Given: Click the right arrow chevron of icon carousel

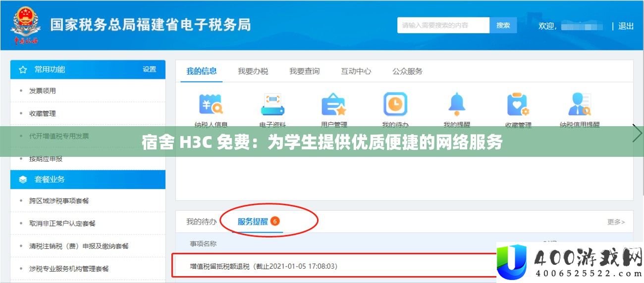Looking at the screenshot, I should point(637,134).
